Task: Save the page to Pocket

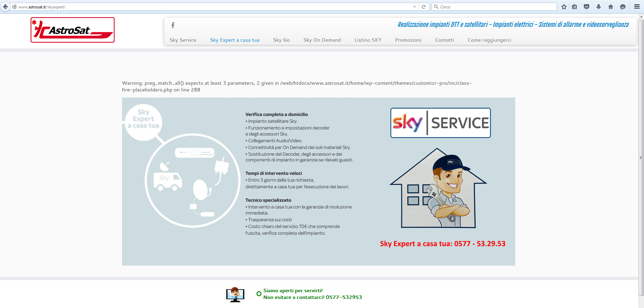Action: [587, 7]
